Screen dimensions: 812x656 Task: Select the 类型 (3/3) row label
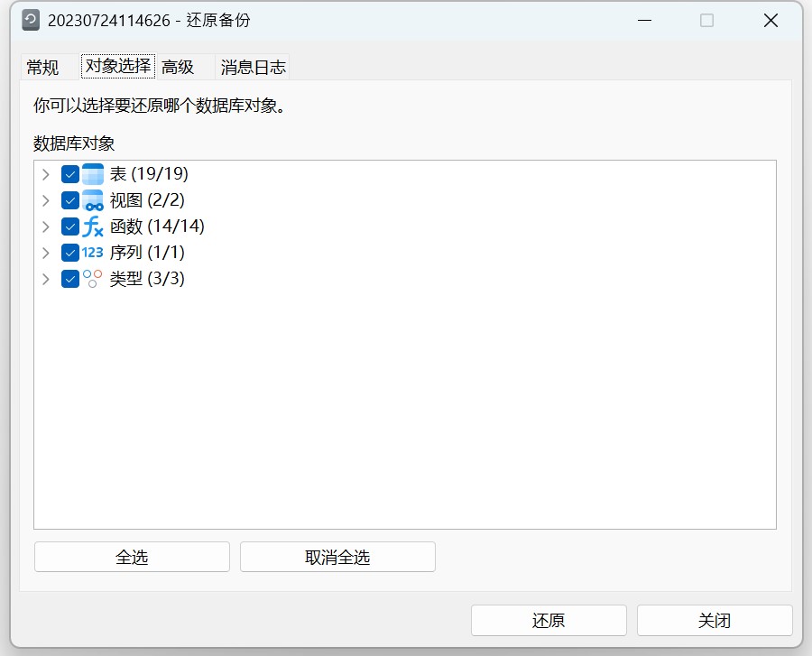147,279
